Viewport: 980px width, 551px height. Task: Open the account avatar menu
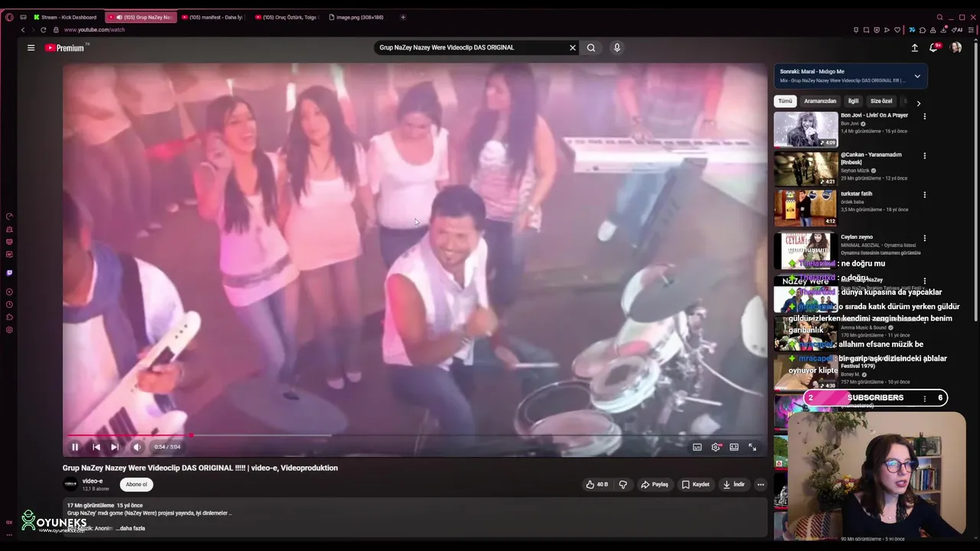point(955,47)
